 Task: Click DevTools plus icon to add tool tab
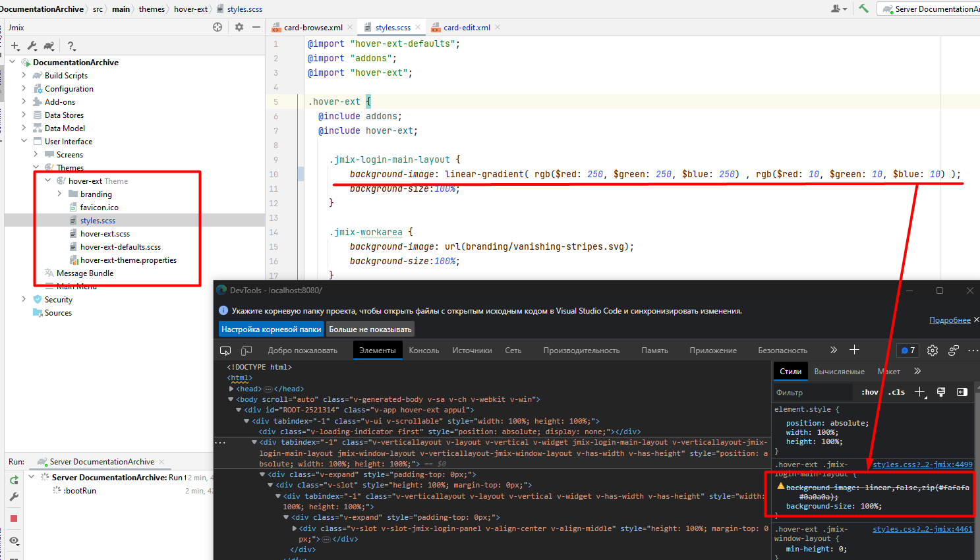[854, 350]
